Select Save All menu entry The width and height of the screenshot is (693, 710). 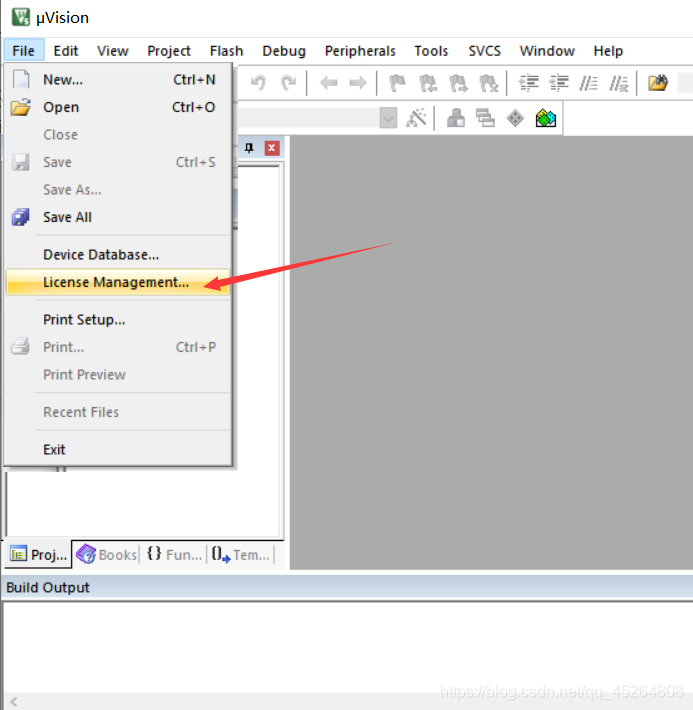click(118, 217)
